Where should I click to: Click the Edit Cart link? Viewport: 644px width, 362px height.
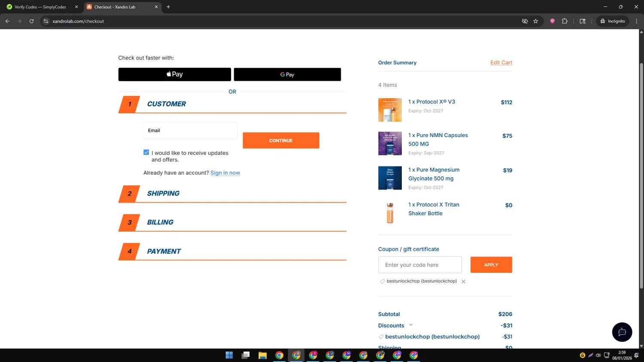click(501, 63)
